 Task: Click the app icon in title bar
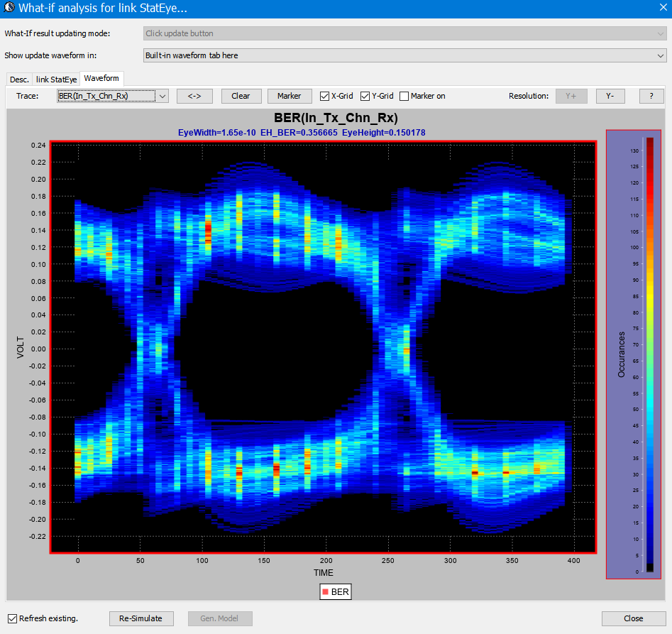(9, 9)
